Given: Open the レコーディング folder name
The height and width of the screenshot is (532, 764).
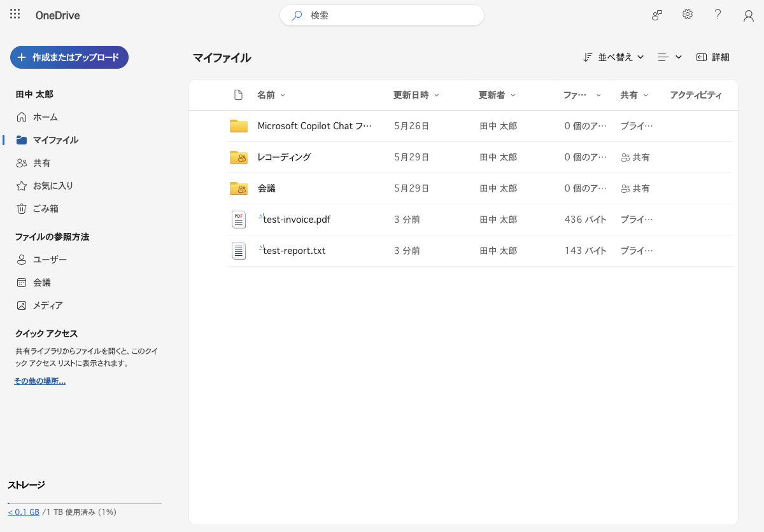Looking at the screenshot, I should pyautogui.click(x=284, y=157).
